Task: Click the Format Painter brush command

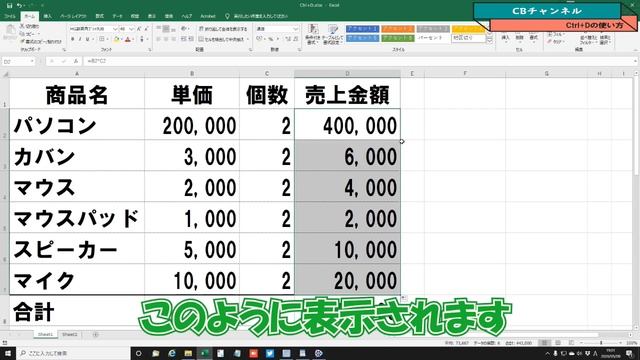Action: coord(41,42)
